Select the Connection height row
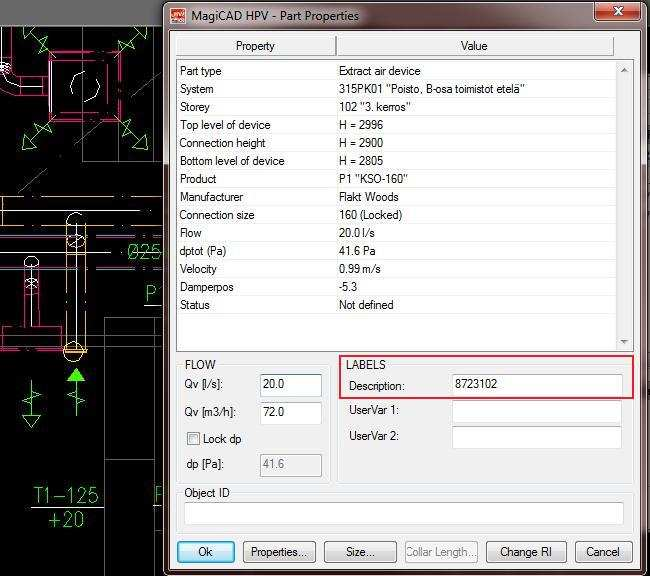Image resolution: width=650 pixels, height=576 pixels. pyautogui.click(x=397, y=143)
